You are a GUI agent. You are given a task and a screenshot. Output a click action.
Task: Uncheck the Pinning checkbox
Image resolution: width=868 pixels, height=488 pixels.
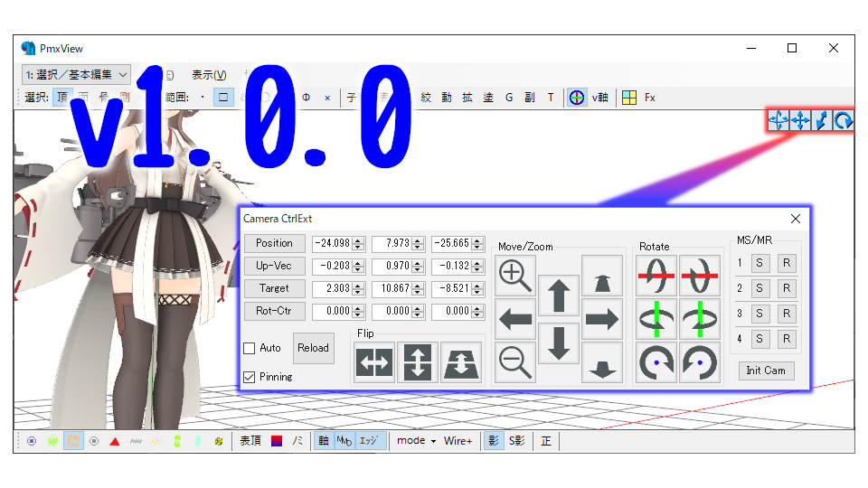(250, 377)
